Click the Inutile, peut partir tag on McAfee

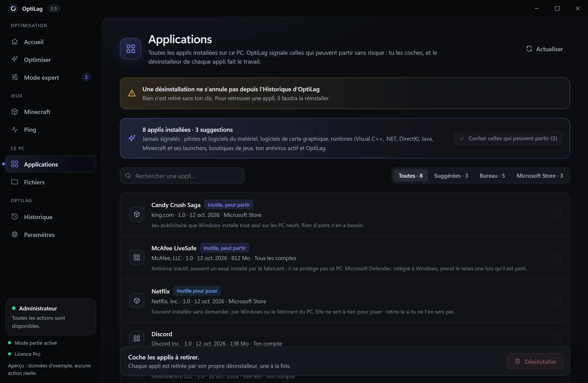pos(225,248)
